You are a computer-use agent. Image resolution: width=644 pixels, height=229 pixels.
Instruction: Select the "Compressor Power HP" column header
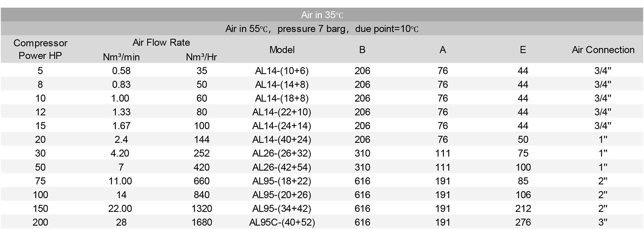(40, 49)
